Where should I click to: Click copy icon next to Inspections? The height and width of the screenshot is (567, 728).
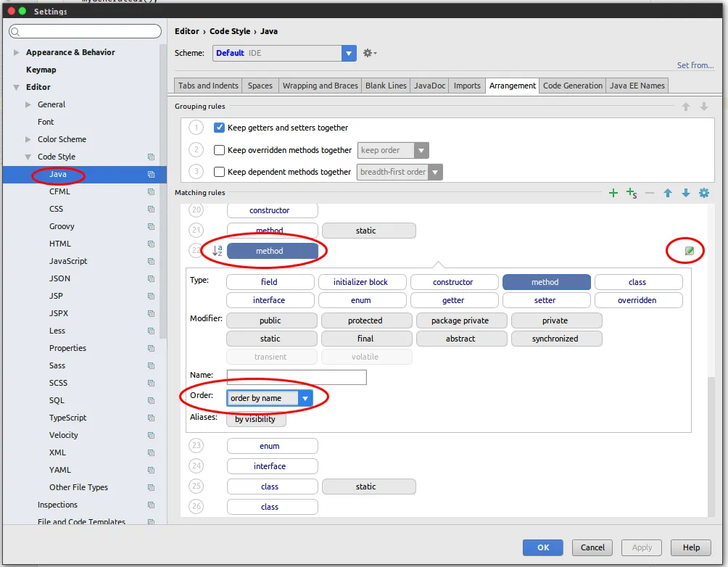151,505
